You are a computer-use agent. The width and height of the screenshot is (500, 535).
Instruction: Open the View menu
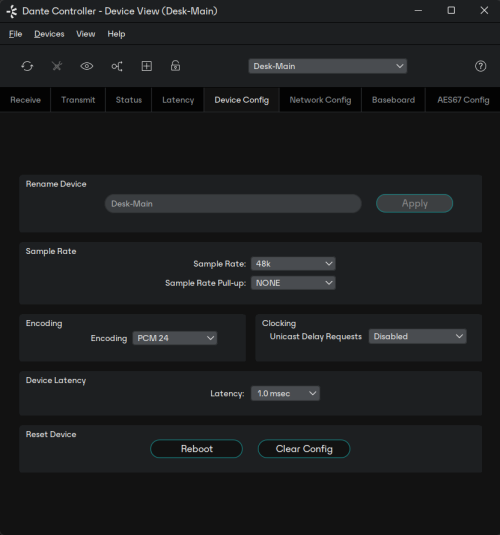click(86, 34)
